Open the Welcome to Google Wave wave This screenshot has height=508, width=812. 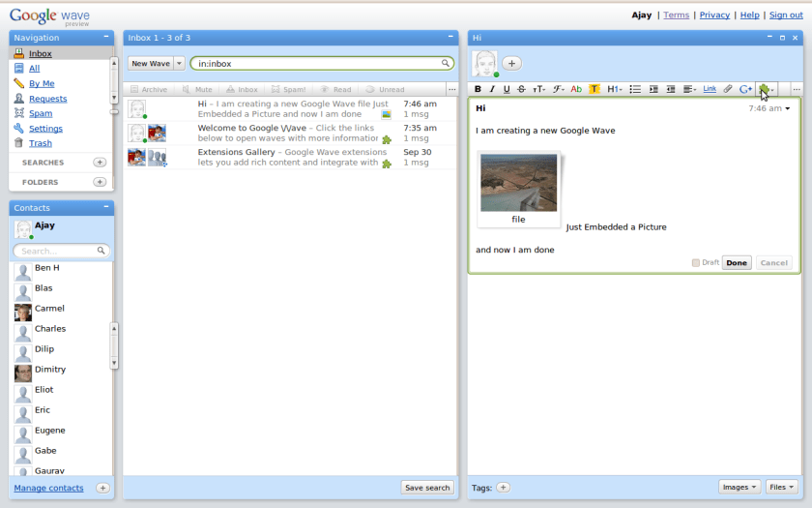tap(290, 134)
